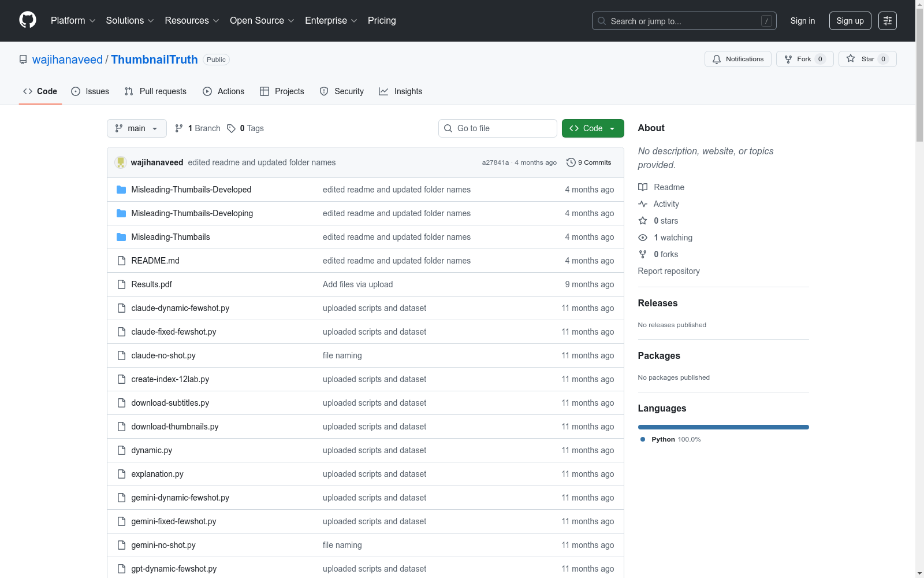This screenshot has width=924, height=578.
Task: Expand the Enterprise menu
Action: 331,20
